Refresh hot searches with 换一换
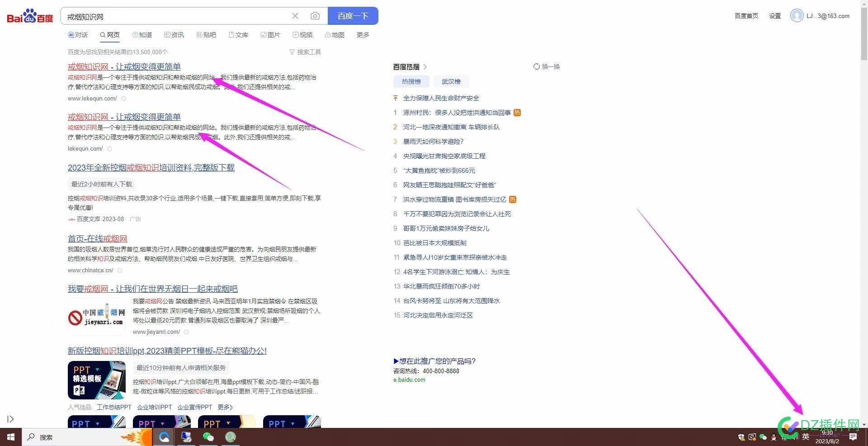 click(x=547, y=66)
